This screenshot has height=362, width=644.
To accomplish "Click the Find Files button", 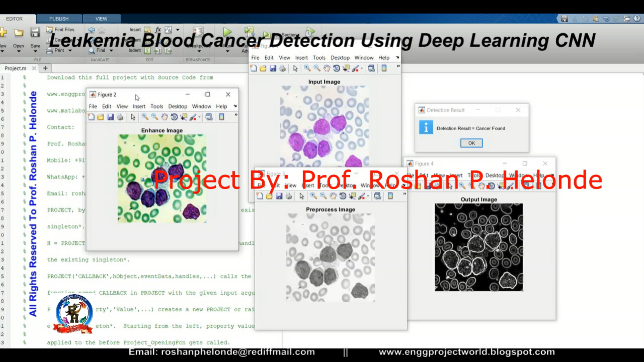I will (x=60, y=29).
